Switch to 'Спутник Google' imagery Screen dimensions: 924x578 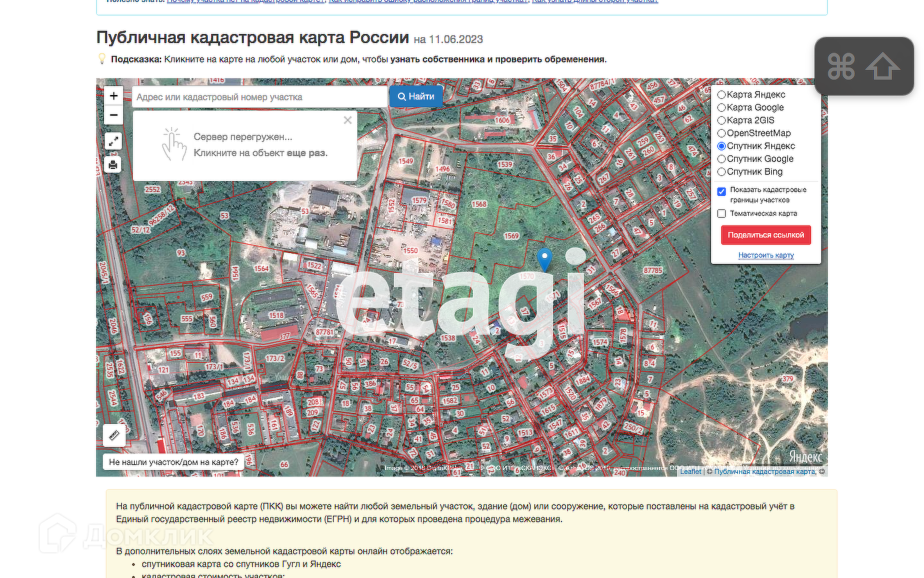tap(722, 159)
